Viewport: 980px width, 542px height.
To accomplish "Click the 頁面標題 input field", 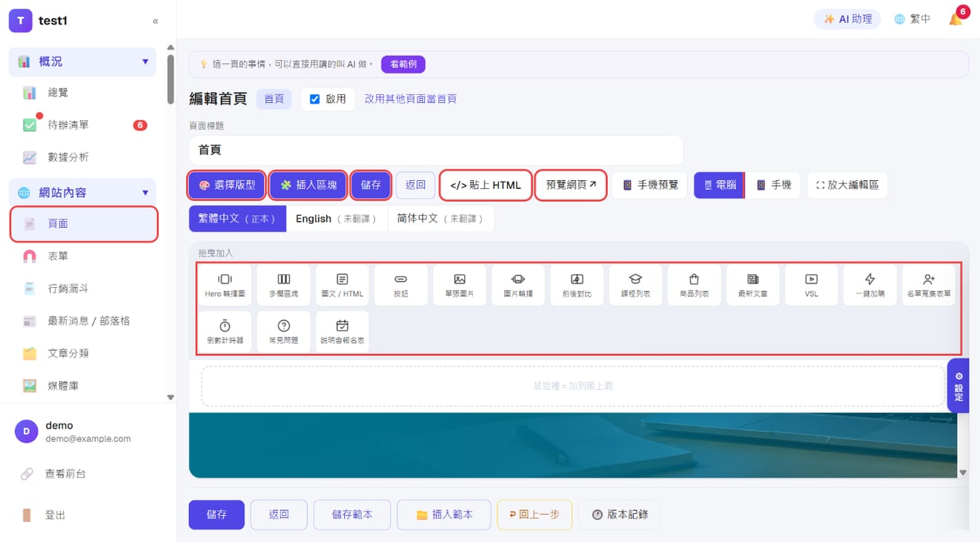I will [x=436, y=151].
